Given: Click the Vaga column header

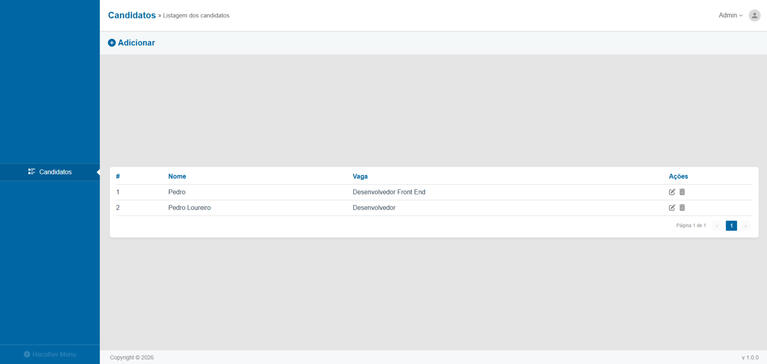Looking at the screenshot, I should pyautogui.click(x=360, y=177).
